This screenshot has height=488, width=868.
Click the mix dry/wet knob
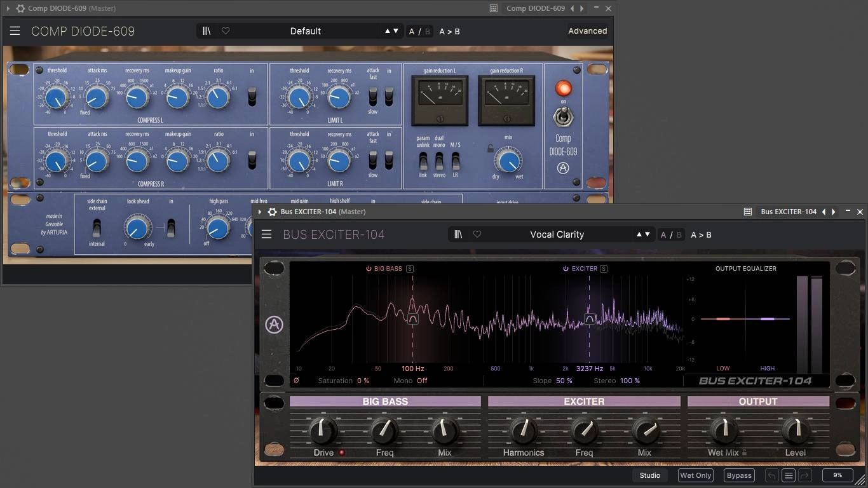pyautogui.click(x=508, y=160)
